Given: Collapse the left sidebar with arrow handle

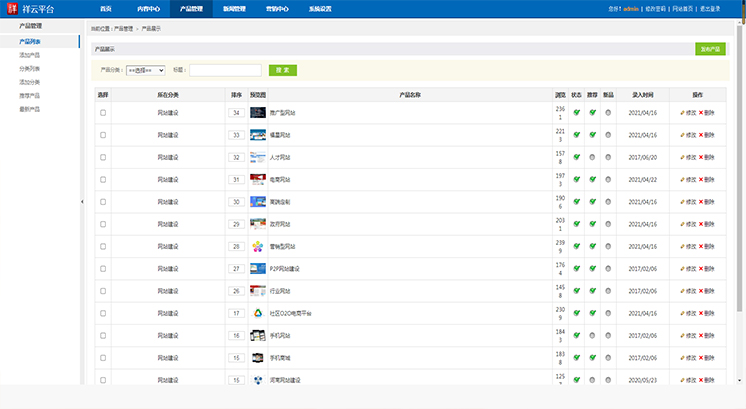Looking at the screenshot, I should coord(82,201).
